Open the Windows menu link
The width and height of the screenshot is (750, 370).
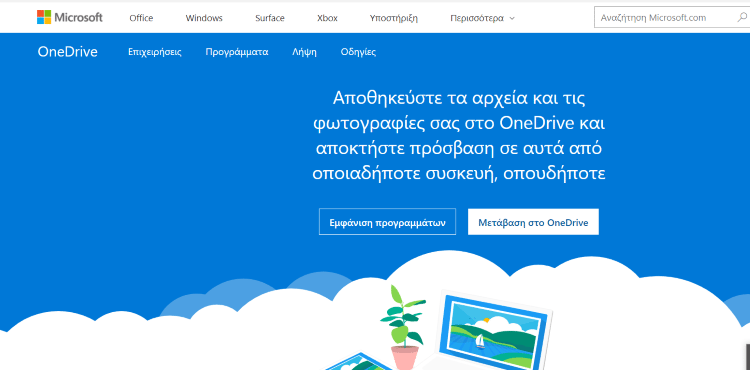tap(204, 18)
